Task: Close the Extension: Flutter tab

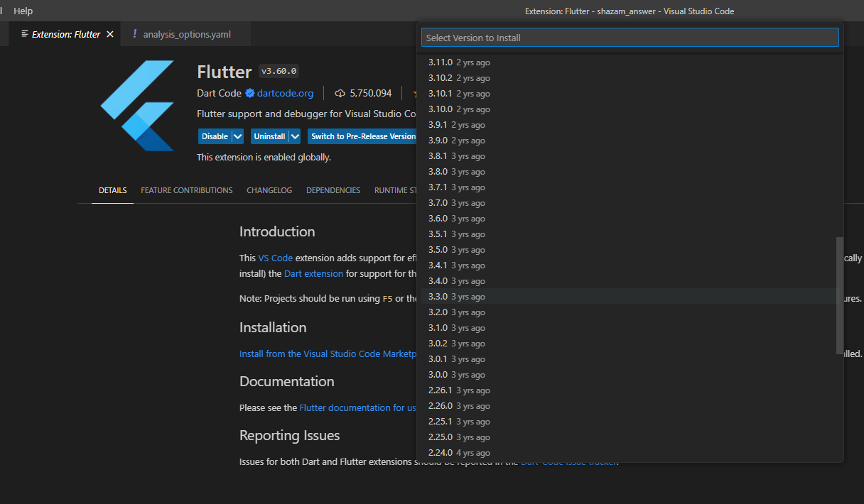Action: click(109, 34)
